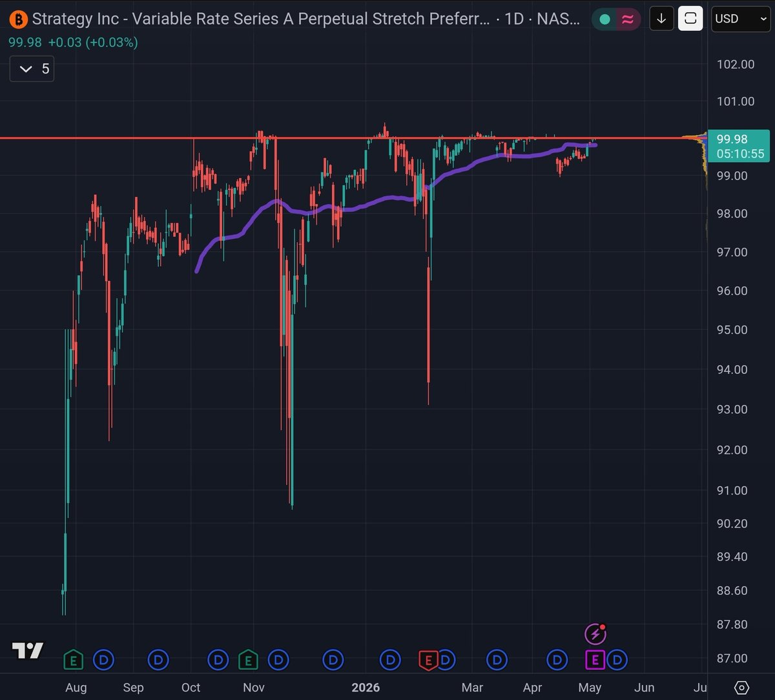775x700 pixels.
Task: Click the Jun time axis label
Action: [645, 687]
